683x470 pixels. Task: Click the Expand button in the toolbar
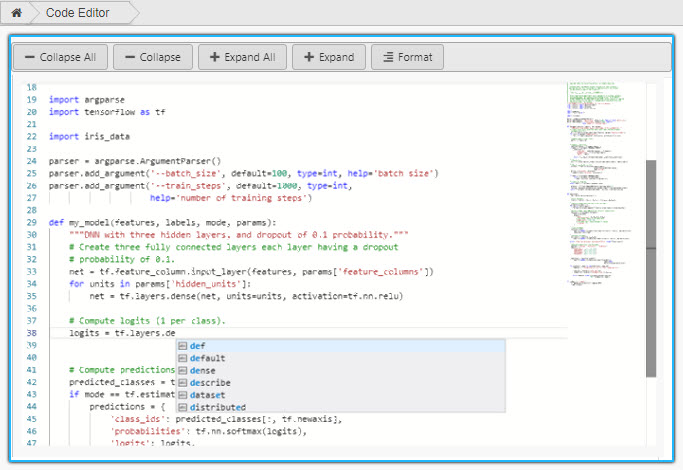click(329, 57)
